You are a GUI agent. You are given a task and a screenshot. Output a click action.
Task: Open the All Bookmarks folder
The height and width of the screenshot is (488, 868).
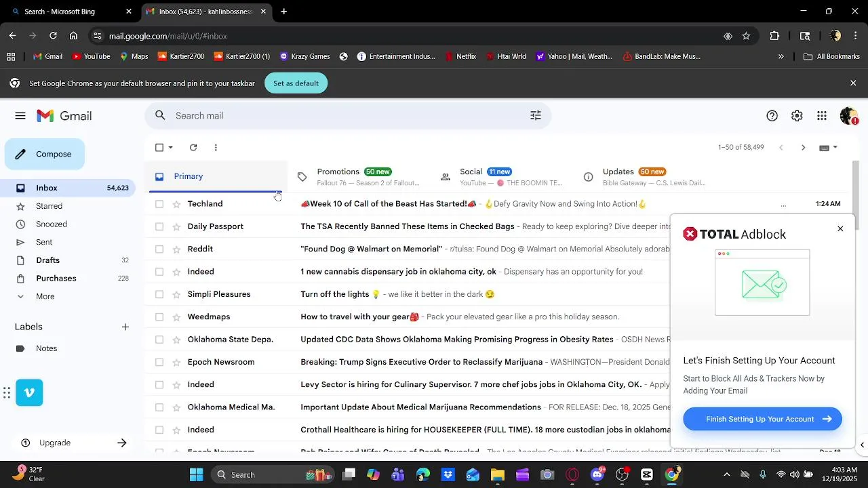pyautogui.click(x=831, y=56)
